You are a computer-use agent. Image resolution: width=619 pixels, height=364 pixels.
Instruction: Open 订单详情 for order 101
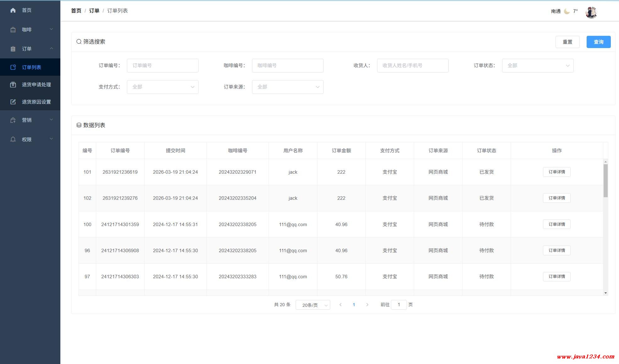click(556, 172)
